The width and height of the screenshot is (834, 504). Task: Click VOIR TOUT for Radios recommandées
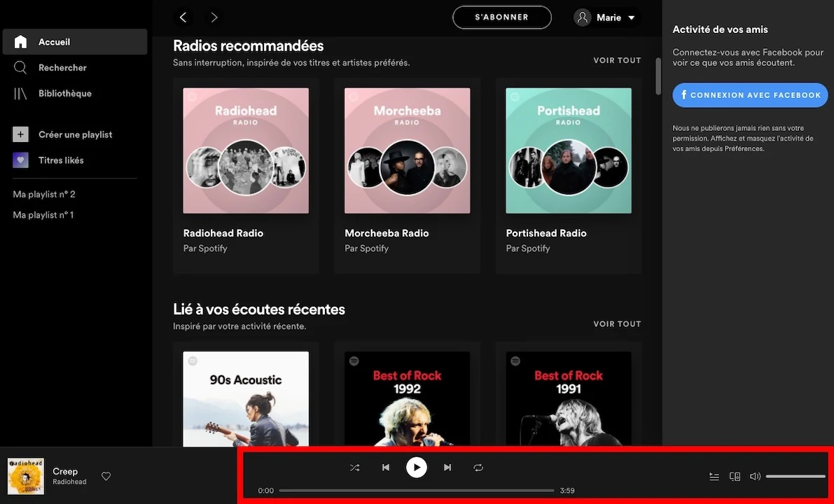[x=617, y=60]
